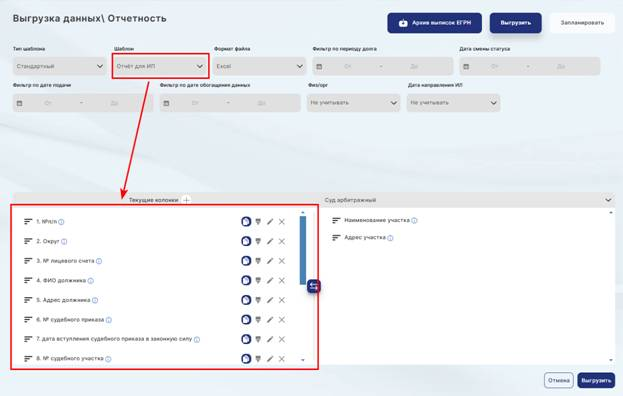Click the top 'Выгрузить' button

tap(516, 23)
